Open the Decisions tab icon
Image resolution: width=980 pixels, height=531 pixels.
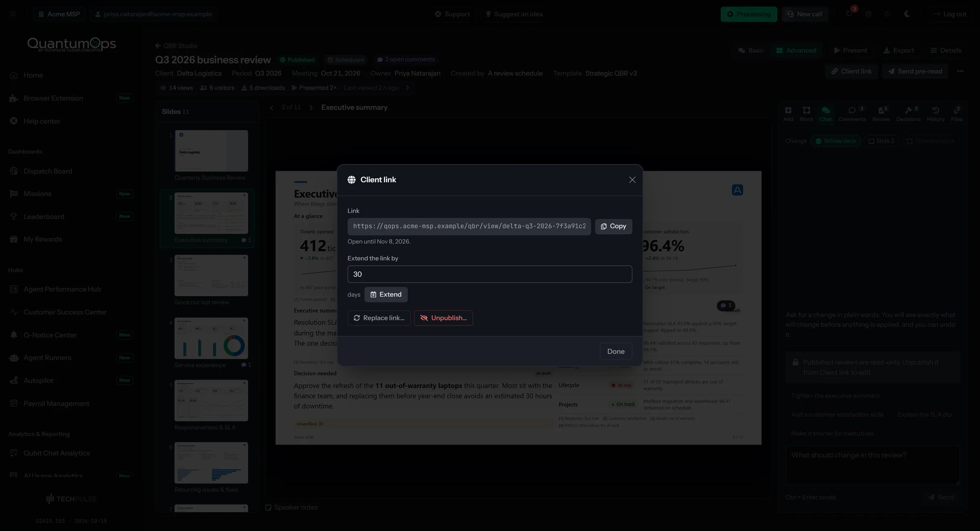(x=909, y=114)
